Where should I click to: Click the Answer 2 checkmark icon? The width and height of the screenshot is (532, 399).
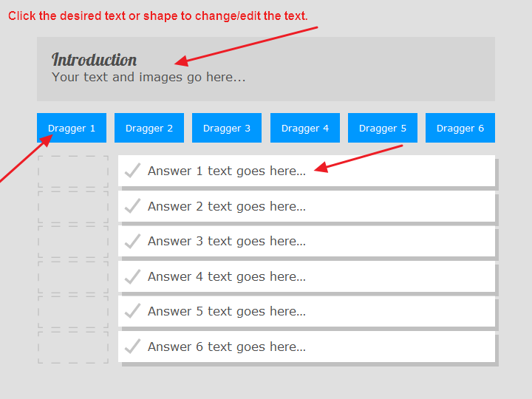click(x=132, y=206)
